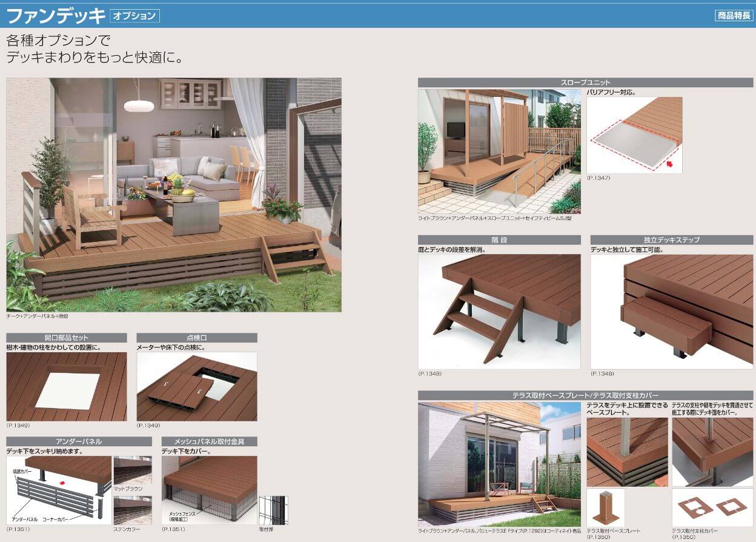
Task: Click the P.1348 reference under the 階段 image
Action: coord(429,374)
